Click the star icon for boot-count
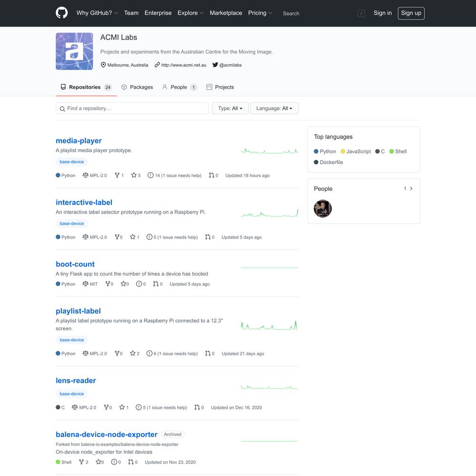This screenshot has width=476, height=476. pyautogui.click(x=123, y=284)
